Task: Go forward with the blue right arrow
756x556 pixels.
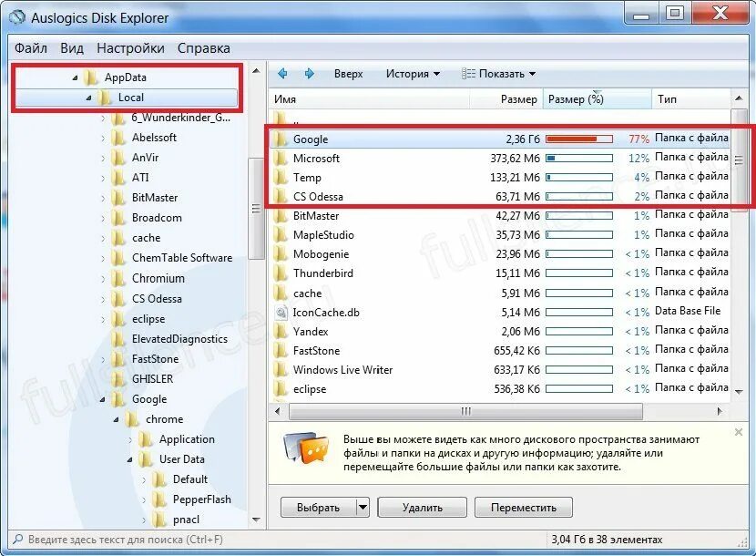Action: click(x=309, y=73)
